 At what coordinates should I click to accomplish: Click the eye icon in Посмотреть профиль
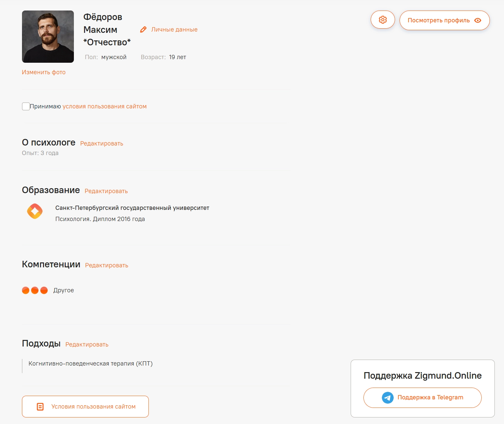(x=478, y=20)
